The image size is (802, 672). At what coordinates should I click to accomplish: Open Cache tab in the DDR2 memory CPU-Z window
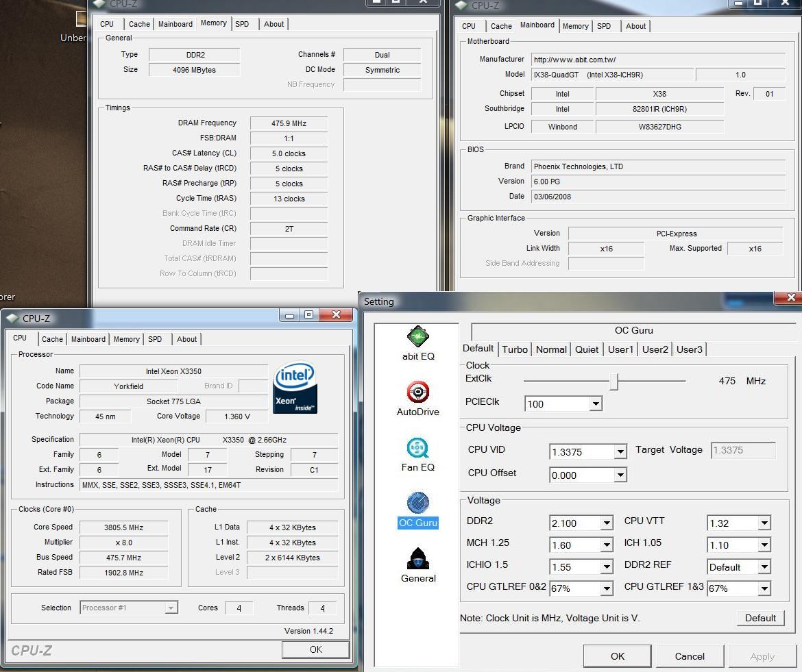pyautogui.click(x=139, y=24)
